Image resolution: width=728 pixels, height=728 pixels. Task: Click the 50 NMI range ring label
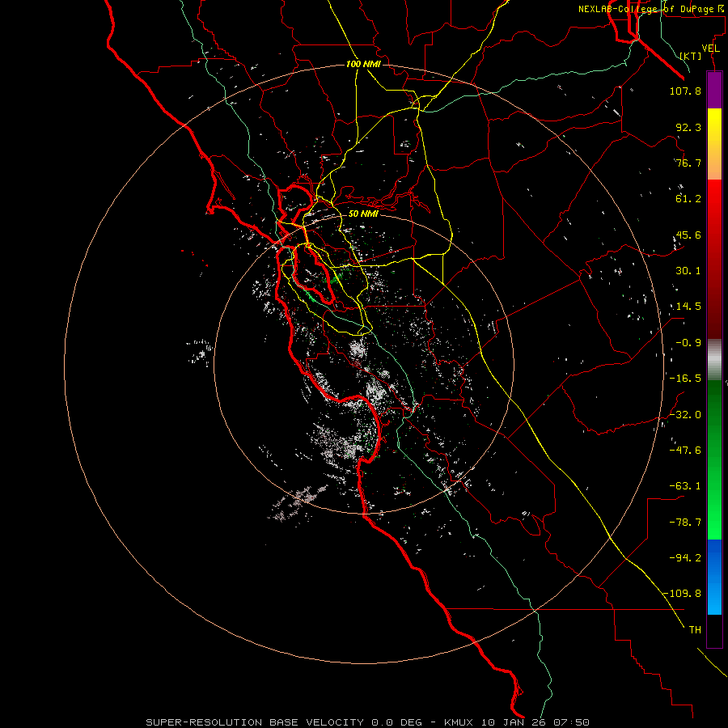tap(363, 214)
